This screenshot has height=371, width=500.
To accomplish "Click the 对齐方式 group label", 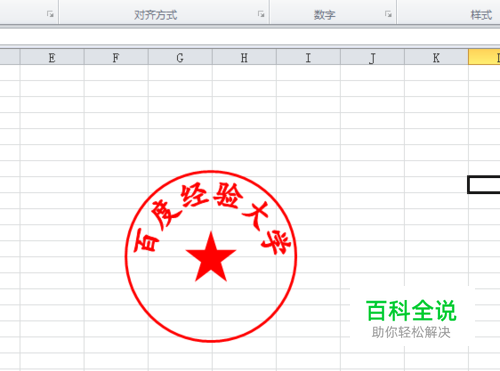I will (156, 15).
